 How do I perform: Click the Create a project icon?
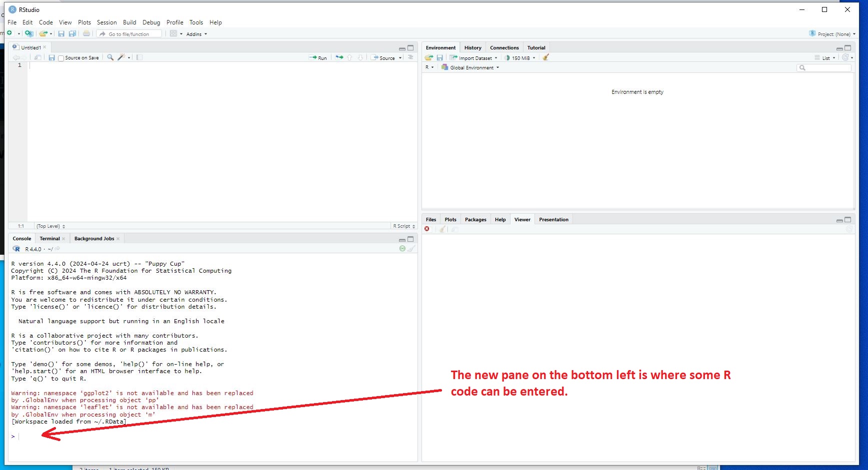[29, 33]
